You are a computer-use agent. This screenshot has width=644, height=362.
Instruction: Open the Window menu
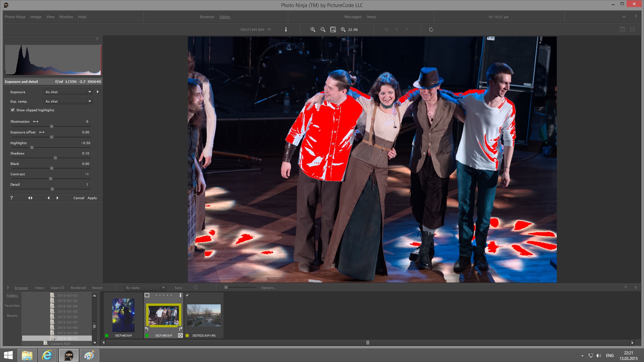pyautogui.click(x=66, y=17)
